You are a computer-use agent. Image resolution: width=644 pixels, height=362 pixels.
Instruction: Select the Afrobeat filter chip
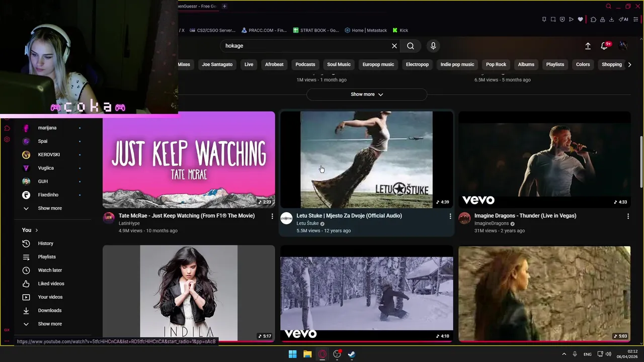pyautogui.click(x=274, y=64)
